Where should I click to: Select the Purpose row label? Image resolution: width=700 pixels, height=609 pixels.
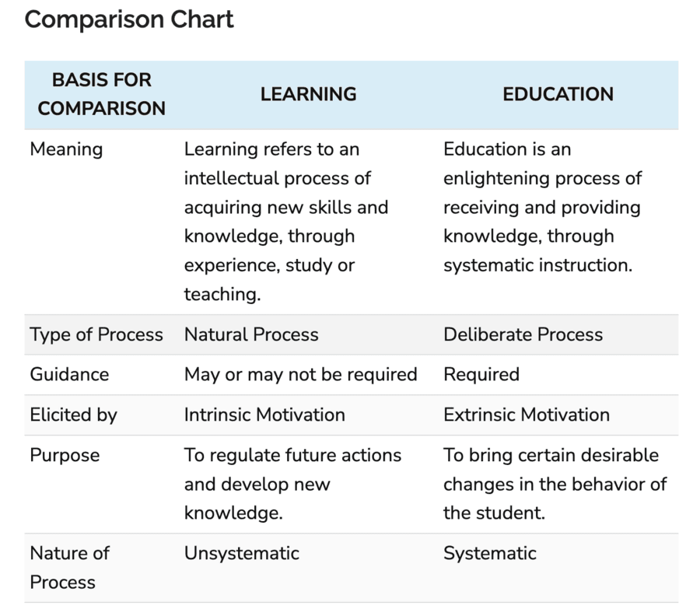point(65,456)
